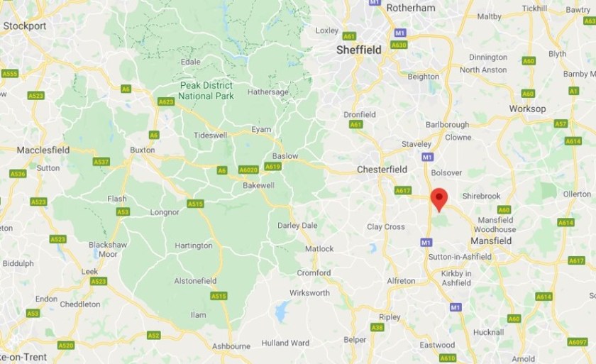Select the Buxton place name

[142, 150]
